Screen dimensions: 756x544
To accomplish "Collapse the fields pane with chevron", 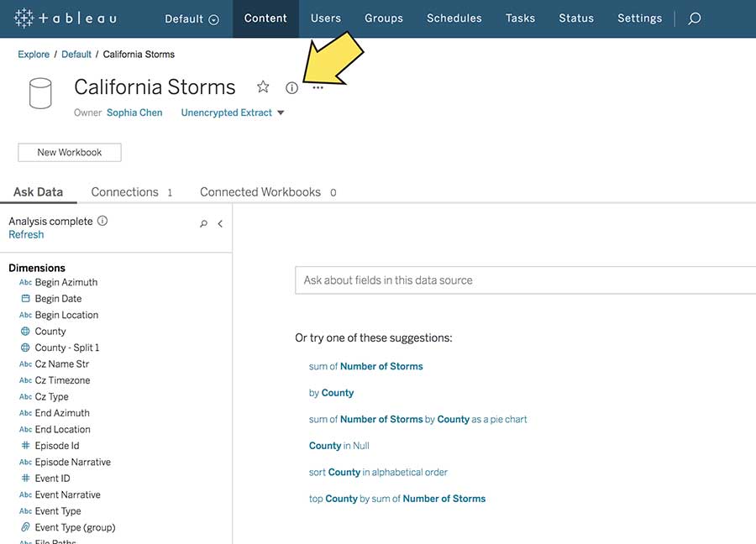I will click(220, 223).
